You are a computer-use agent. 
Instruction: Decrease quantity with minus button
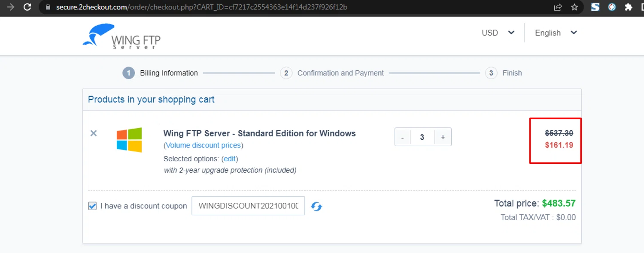pos(402,137)
